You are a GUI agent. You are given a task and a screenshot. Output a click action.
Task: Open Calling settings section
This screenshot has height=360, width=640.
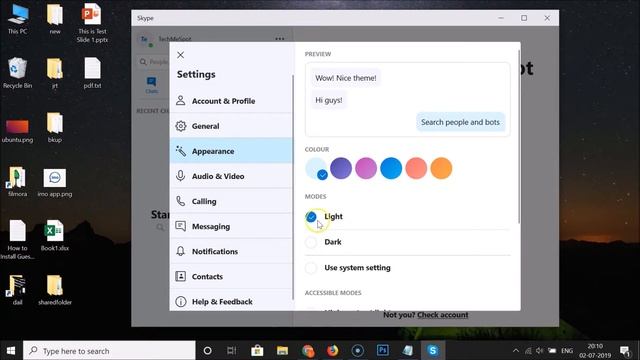231,201
